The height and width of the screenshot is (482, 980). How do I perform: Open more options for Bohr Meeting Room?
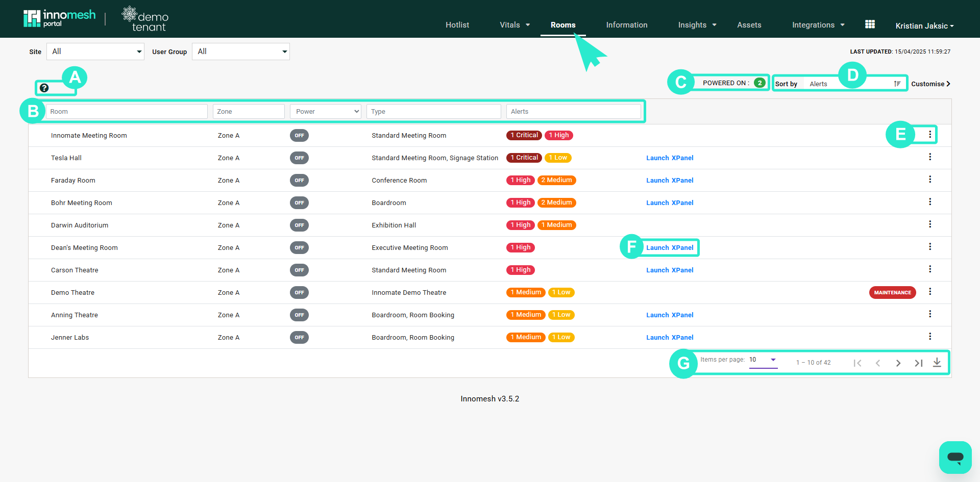pyautogui.click(x=930, y=202)
